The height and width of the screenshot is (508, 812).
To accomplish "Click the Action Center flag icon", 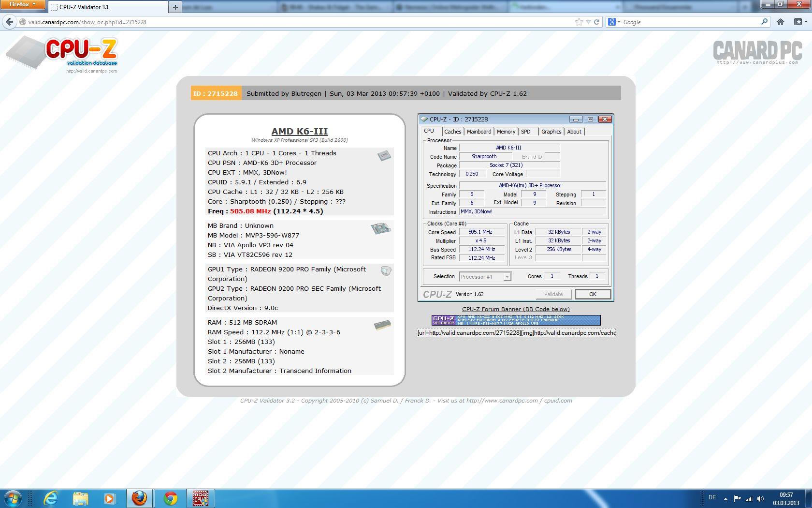I will click(x=737, y=498).
